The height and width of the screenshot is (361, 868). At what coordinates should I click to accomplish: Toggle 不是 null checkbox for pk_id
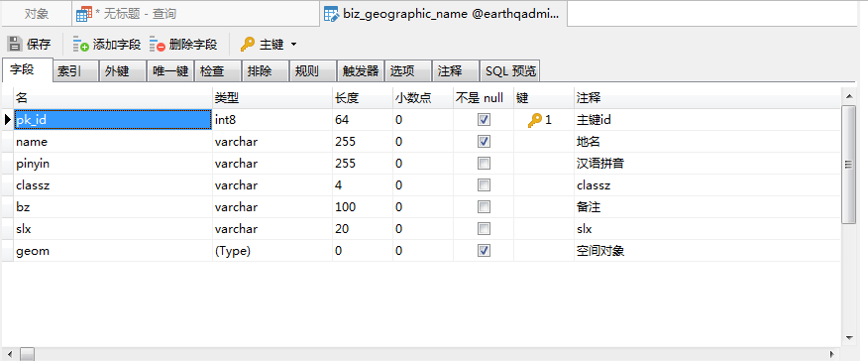pyautogui.click(x=484, y=120)
